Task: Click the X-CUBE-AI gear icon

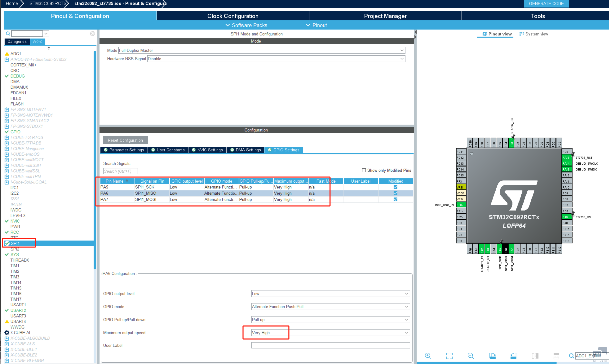Action: pos(7,333)
